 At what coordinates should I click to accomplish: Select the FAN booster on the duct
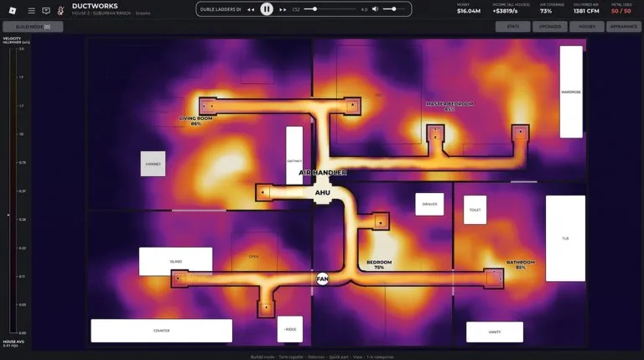tap(322, 279)
